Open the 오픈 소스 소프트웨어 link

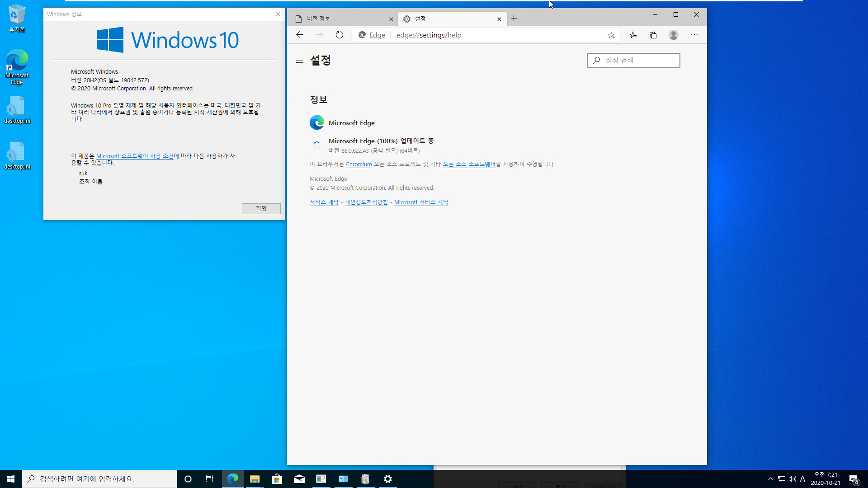469,164
